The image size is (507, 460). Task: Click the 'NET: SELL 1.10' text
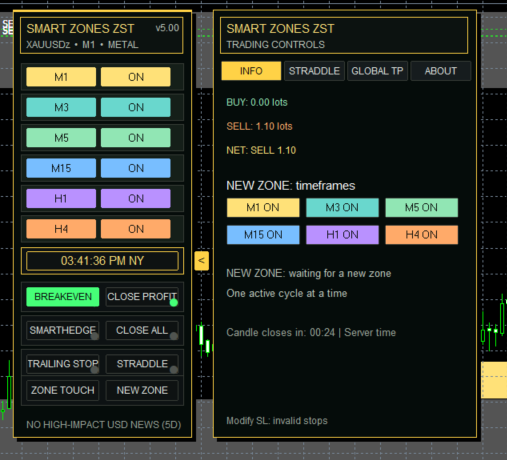tap(261, 150)
